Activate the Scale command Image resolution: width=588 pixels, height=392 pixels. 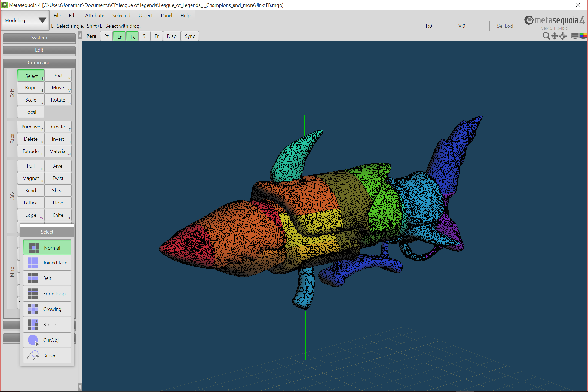(x=31, y=100)
